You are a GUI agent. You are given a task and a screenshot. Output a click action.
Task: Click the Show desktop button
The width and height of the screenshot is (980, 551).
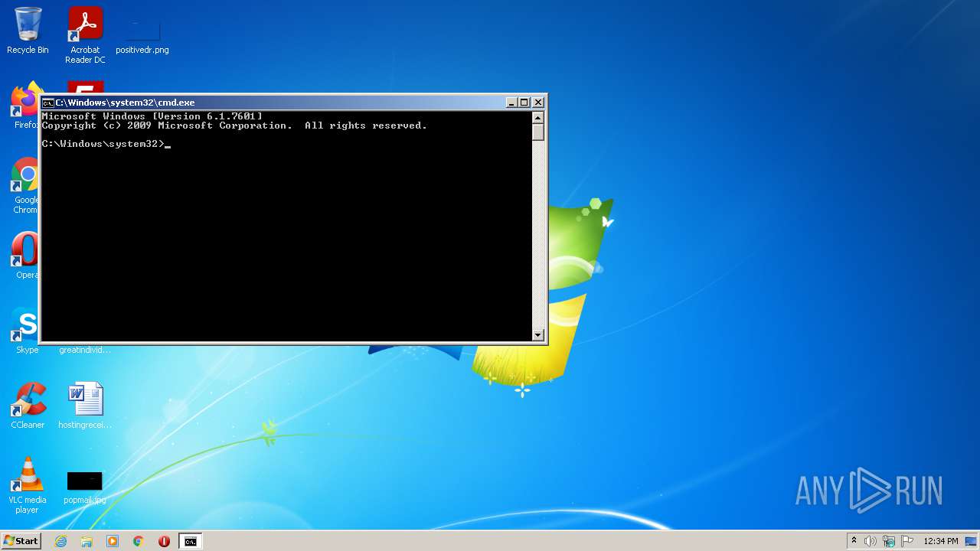coord(972,541)
